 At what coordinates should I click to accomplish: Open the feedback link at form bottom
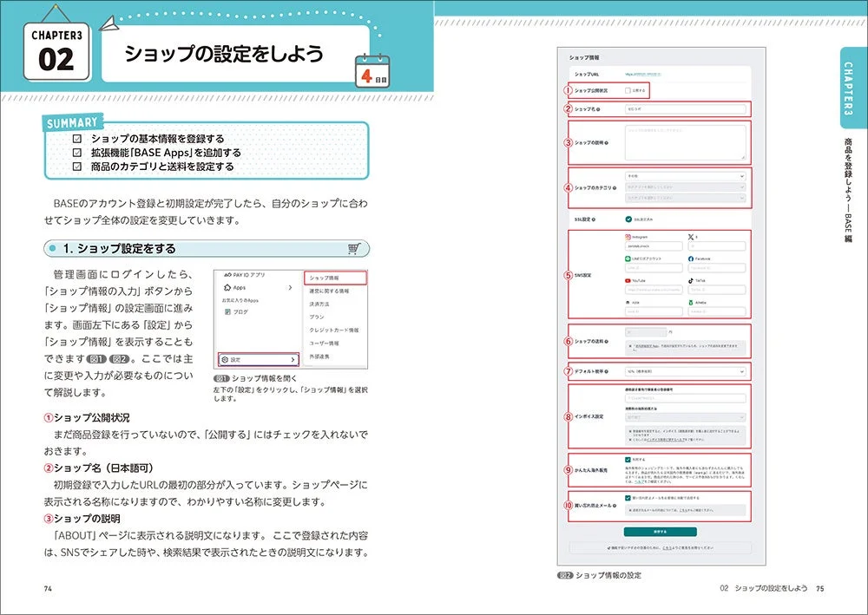tap(667, 547)
